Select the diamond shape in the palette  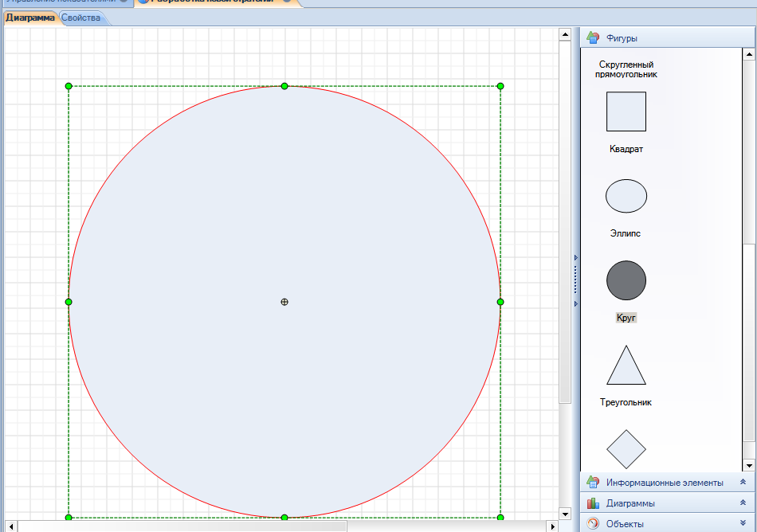tap(626, 449)
